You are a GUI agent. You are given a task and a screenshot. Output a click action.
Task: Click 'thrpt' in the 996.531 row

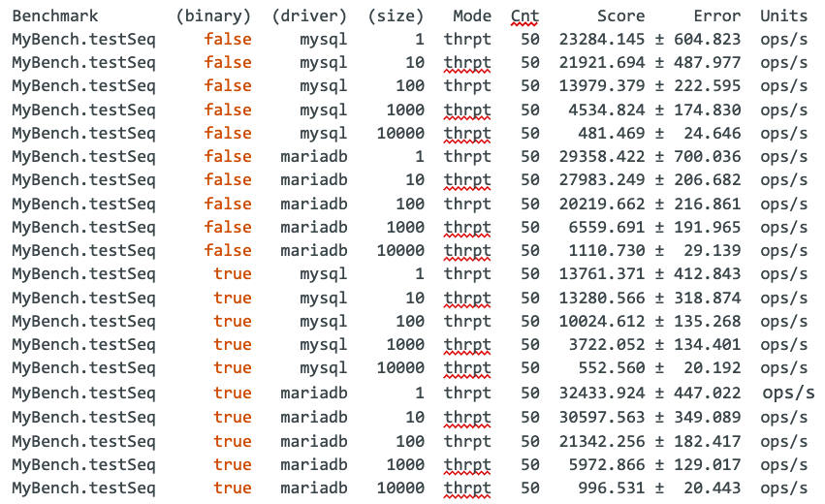click(x=467, y=488)
